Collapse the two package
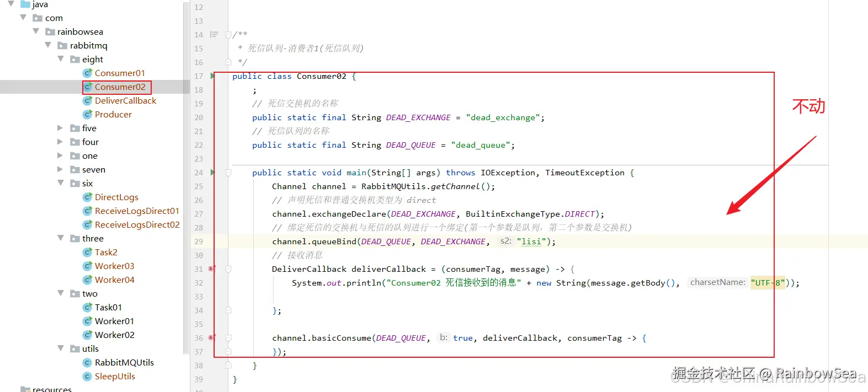This screenshot has width=868, height=392. 61,293
